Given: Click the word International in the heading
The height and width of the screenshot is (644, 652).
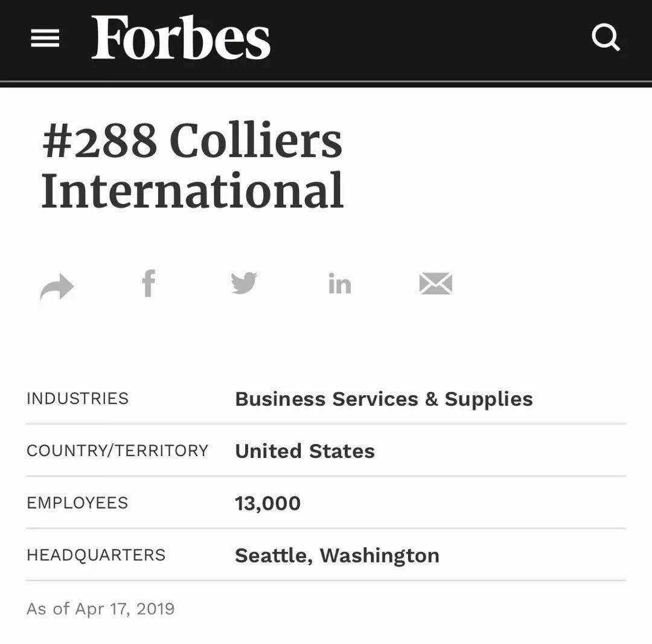Looking at the screenshot, I should point(193,190).
